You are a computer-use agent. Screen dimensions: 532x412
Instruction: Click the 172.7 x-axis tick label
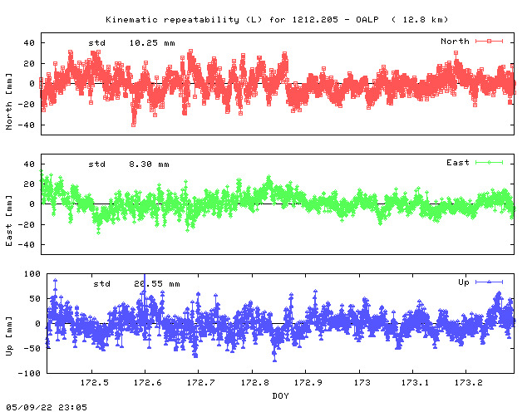201,383
